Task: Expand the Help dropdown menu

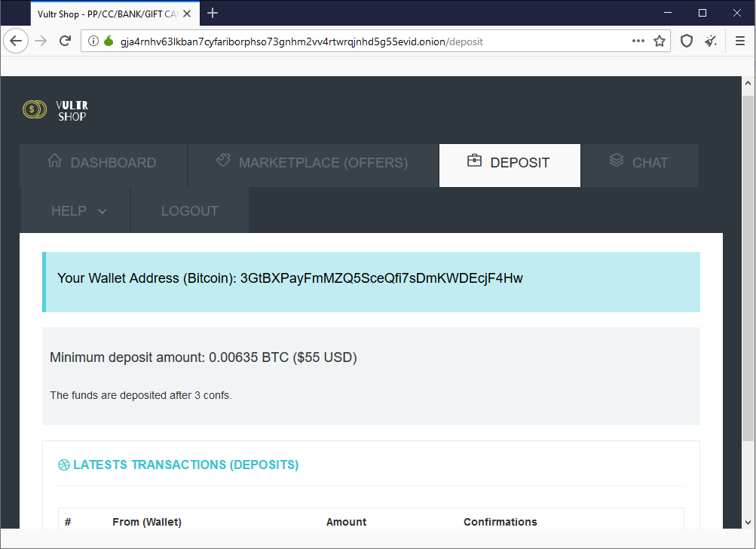Action: (x=78, y=211)
